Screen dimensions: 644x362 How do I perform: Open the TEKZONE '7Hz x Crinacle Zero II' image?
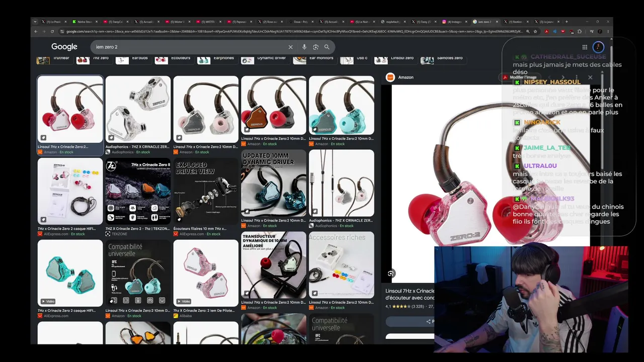(x=138, y=191)
